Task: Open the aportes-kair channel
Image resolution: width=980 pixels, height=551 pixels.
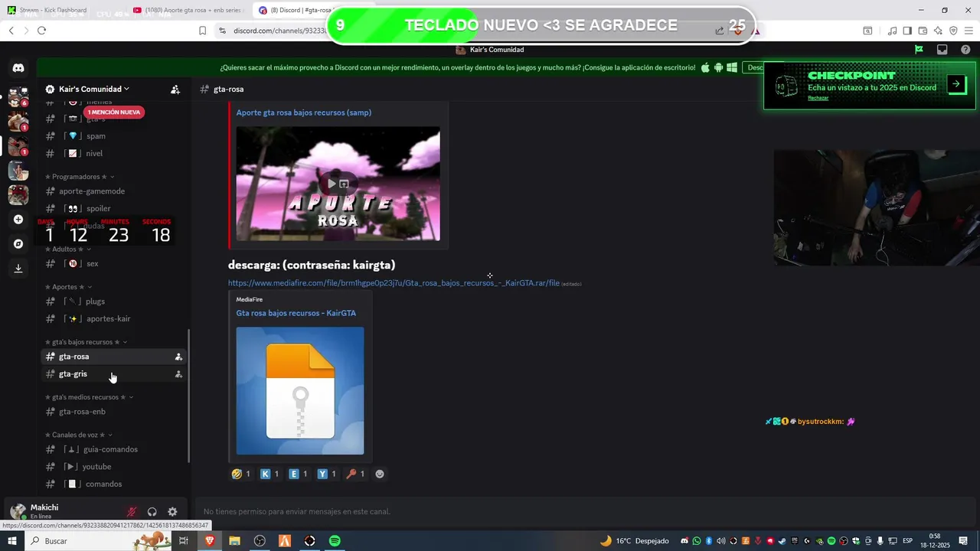Action: (x=113, y=319)
